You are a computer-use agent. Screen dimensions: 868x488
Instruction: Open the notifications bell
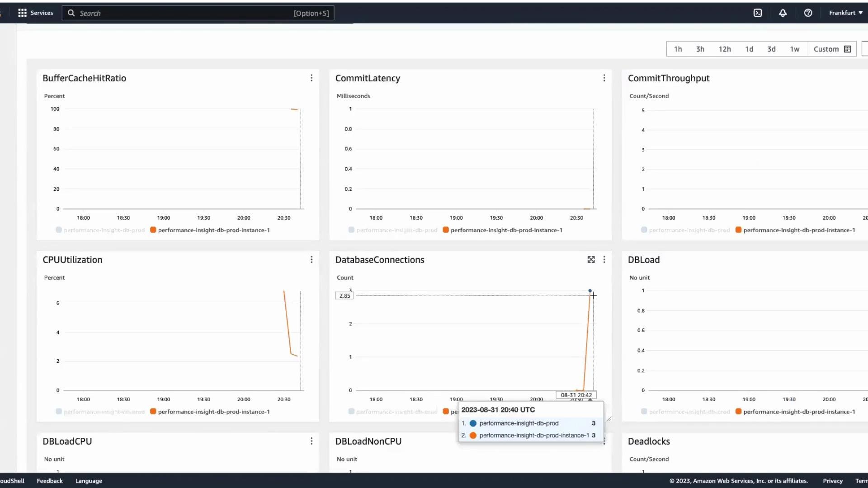pyautogui.click(x=783, y=13)
